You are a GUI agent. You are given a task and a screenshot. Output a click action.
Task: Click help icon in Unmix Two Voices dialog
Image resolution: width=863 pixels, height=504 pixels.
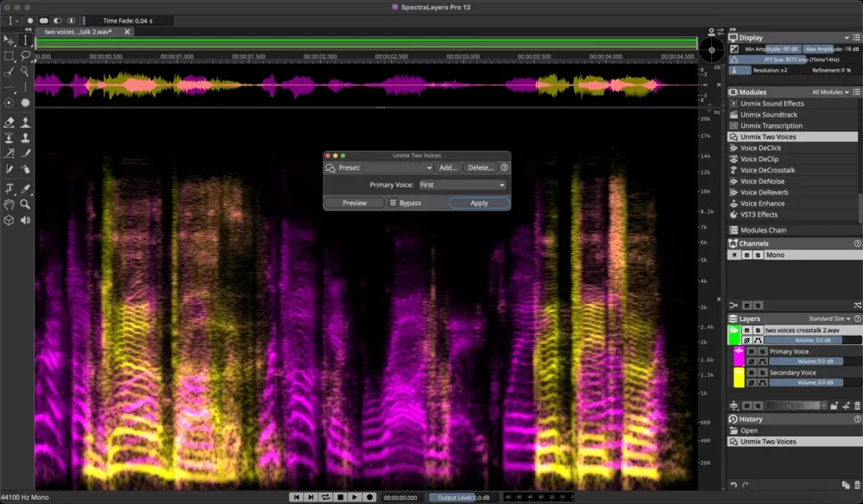pyautogui.click(x=504, y=167)
